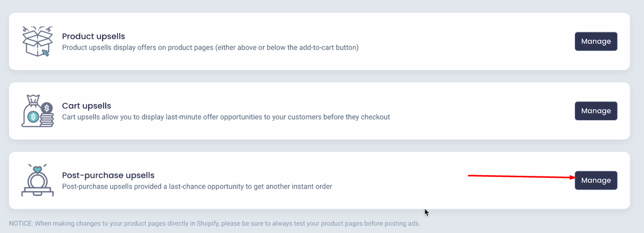Screen dimensions: 644x233
Task: Click the NOTICE text about Shopify product pages
Action: (x=214, y=224)
